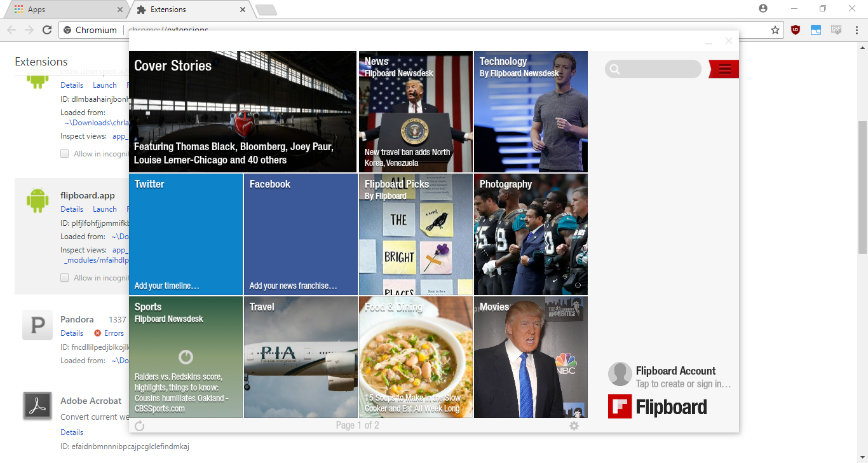Click the magnifier icon in Flipboard search
This screenshot has height=463, width=868.
(614, 69)
